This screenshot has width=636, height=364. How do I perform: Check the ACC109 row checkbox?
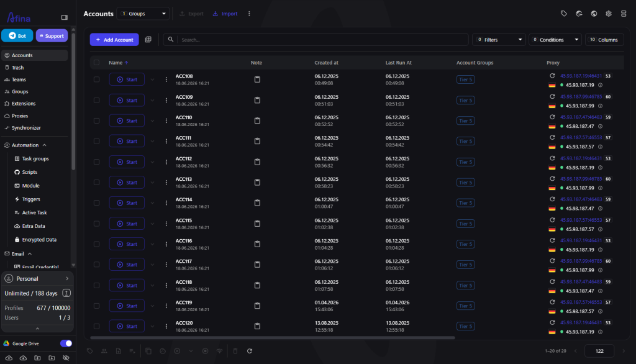96,100
